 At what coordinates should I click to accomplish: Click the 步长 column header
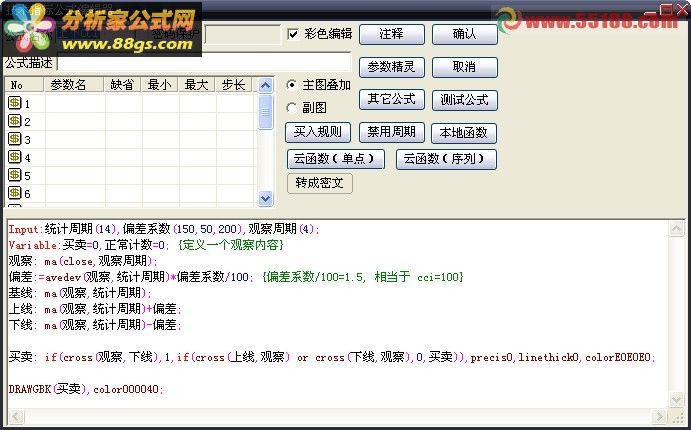pyautogui.click(x=234, y=85)
